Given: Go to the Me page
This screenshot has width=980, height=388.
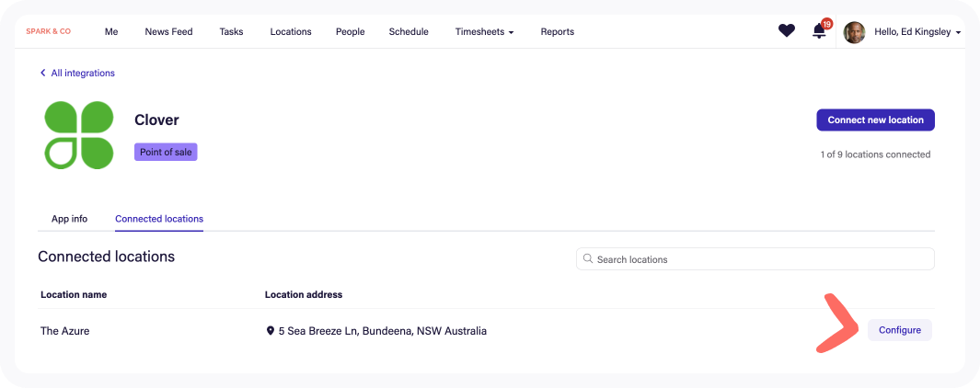Looking at the screenshot, I should [x=111, y=32].
